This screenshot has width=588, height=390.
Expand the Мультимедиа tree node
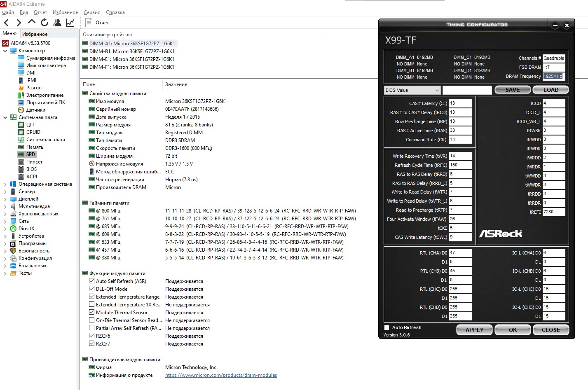click(5, 206)
